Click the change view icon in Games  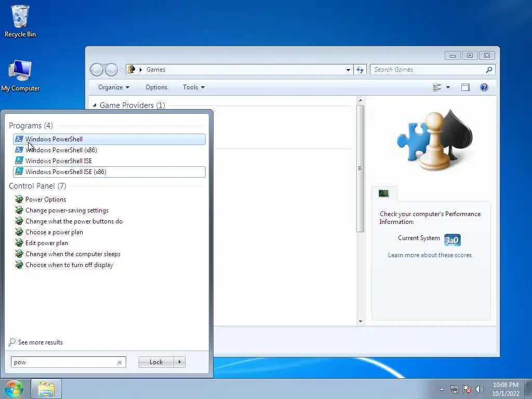(x=437, y=87)
